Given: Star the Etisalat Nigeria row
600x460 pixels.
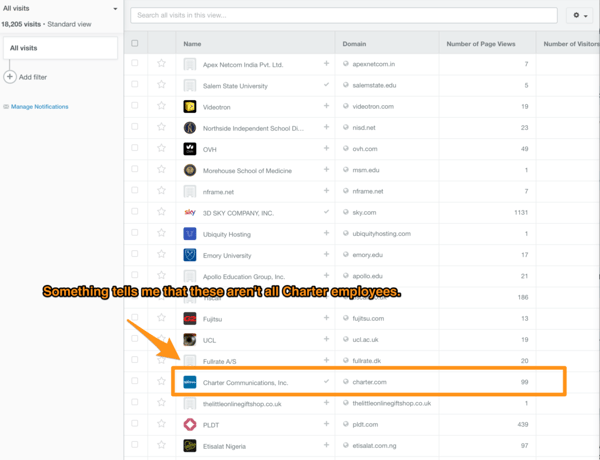Looking at the screenshot, I should coord(161,445).
